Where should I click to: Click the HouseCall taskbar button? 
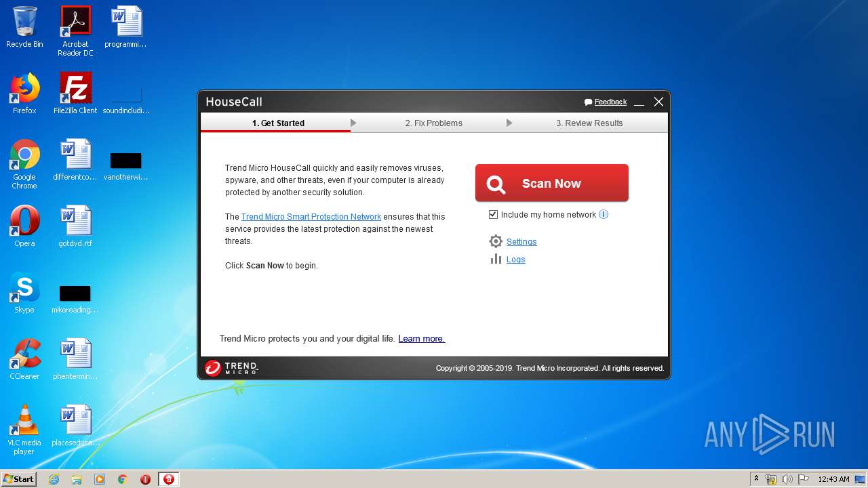(169, 479)
